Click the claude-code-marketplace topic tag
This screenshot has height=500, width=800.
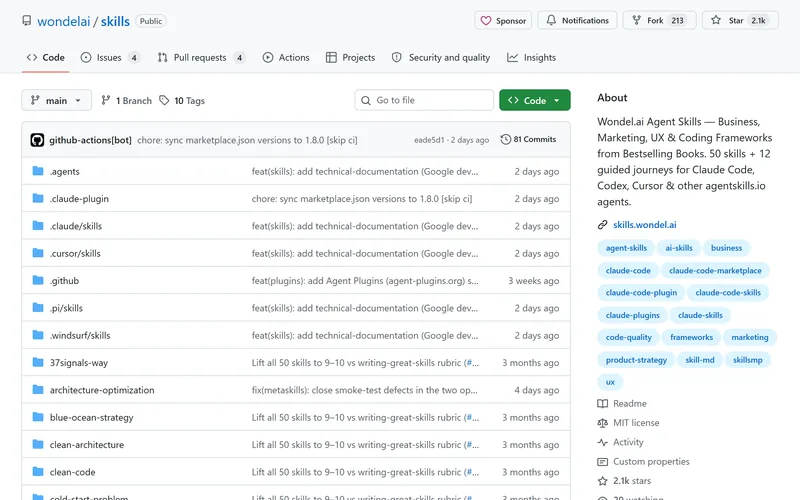(x=715, y=270)
